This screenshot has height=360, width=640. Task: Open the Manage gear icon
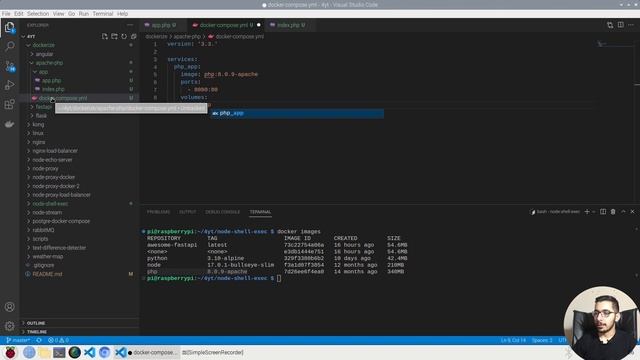click(9, 326)
